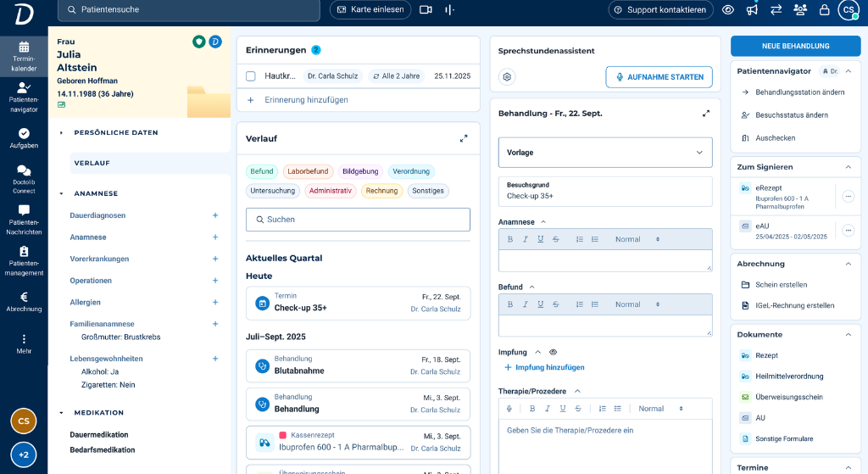The image size is (868, 474).
Task: Open Doctolib Connect in the sidebar
Action: click(24, 179)
